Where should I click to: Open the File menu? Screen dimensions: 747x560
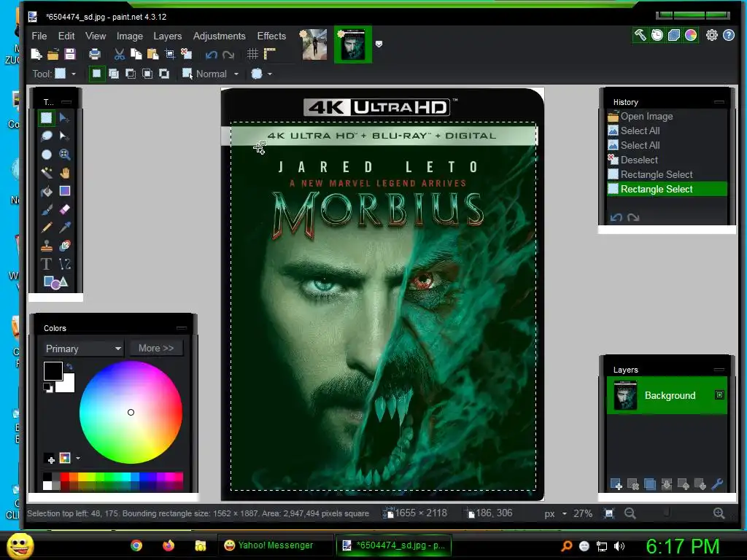point(39,36)
